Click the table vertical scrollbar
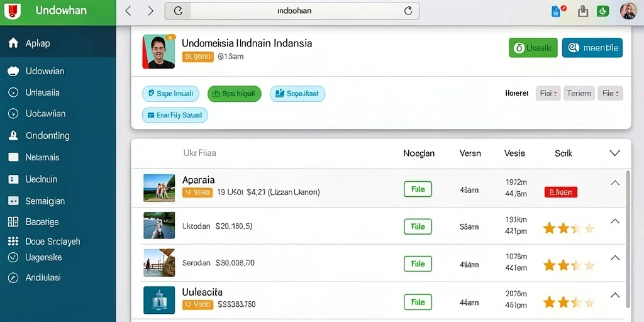This screenshot has height=322, width=644. pos(628,238)
